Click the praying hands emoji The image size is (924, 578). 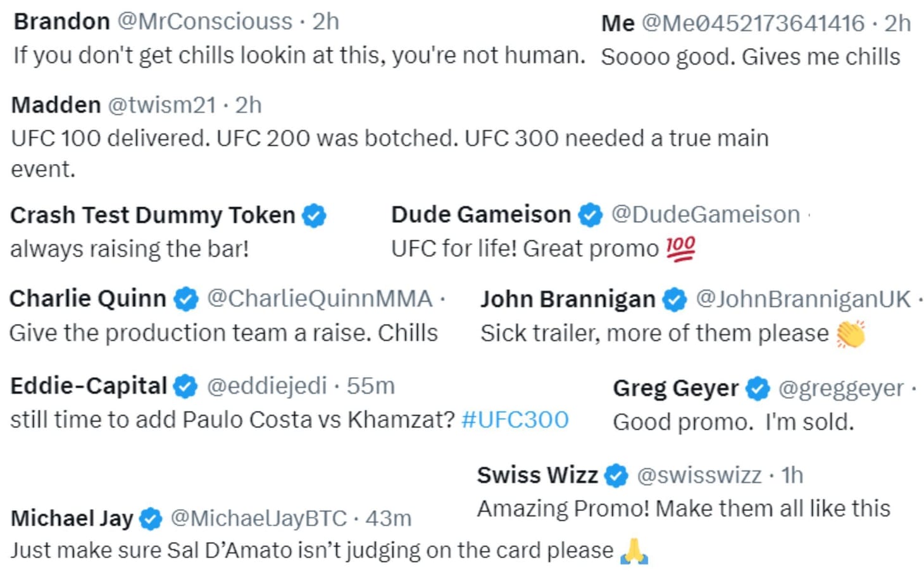pos(634,551)
